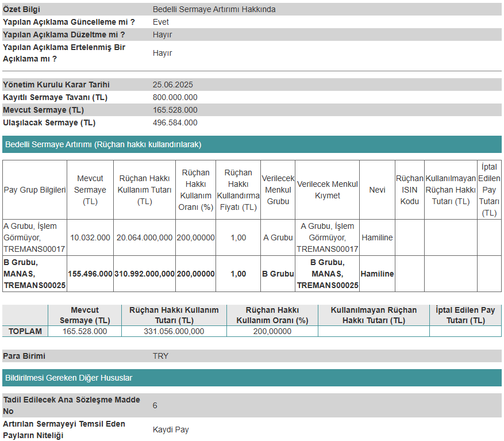Click the 'Rüçhan Hakkı Kullandırma Fiyatı' column header

pyautogui.click(x=238, y=190)
